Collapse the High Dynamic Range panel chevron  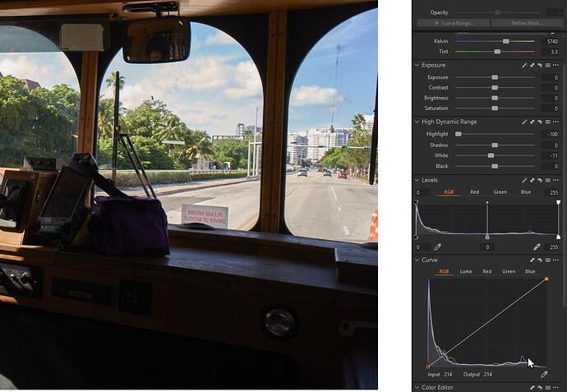(417, 122)
